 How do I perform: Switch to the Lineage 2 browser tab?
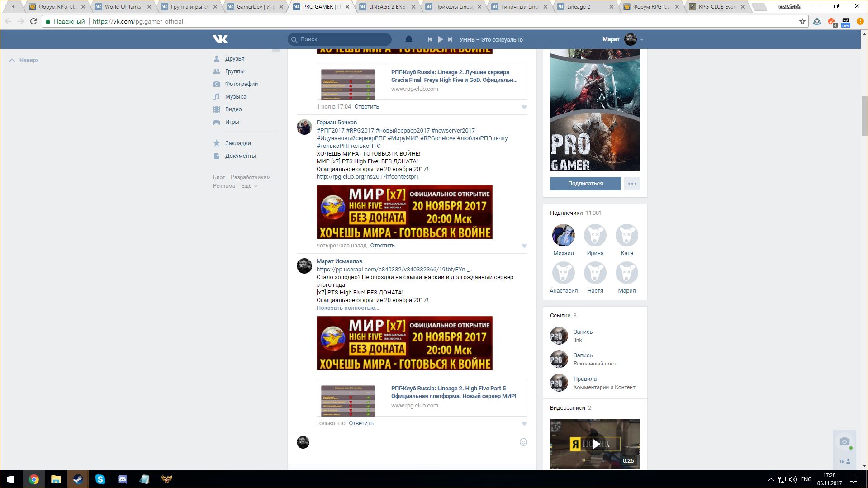coord(585,7)
